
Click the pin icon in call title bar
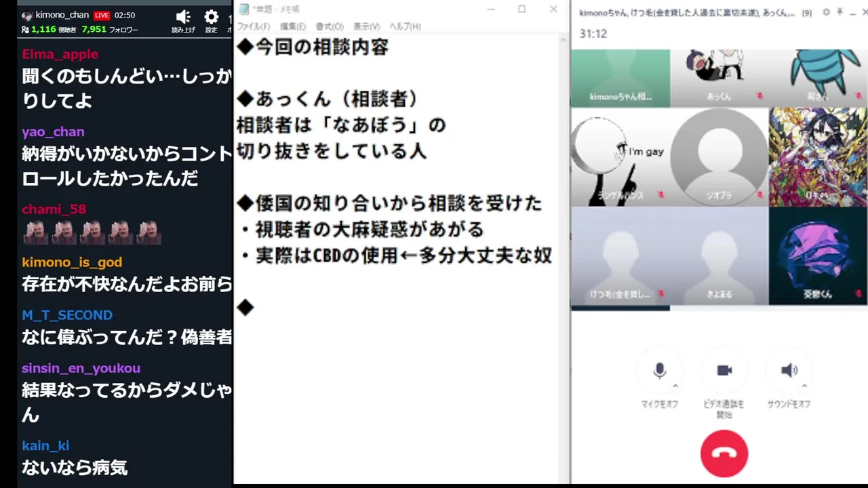[x=840, y=12]
